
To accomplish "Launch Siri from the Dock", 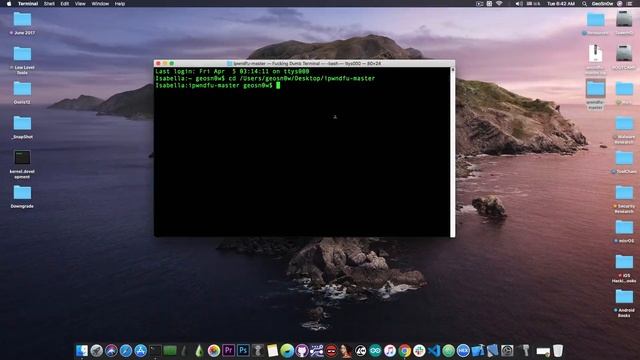I will point(111,351).
